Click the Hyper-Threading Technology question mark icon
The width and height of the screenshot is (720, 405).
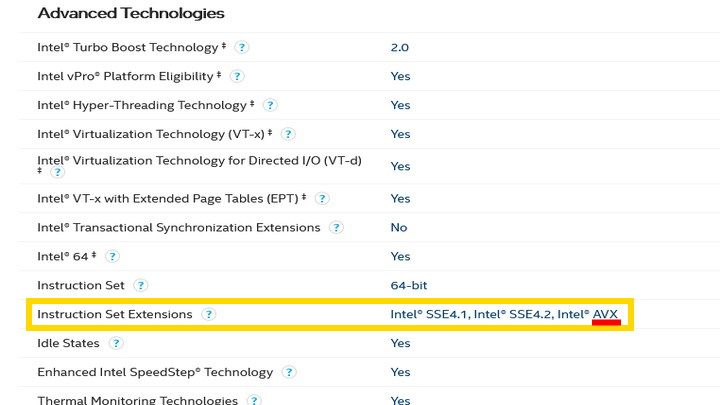click(270, 105)
